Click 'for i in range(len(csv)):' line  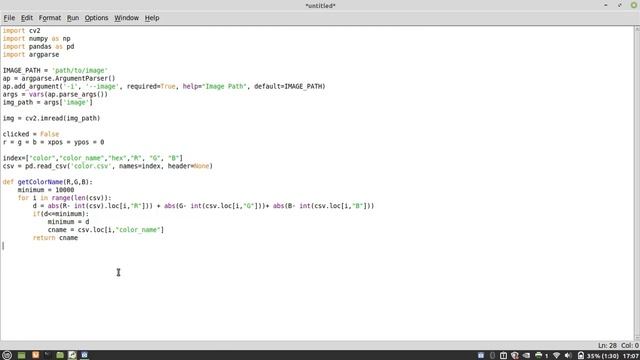coord(64,198)
